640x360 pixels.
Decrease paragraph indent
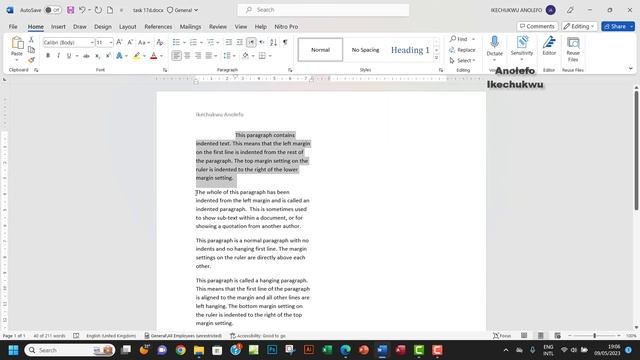coord(229,42)
